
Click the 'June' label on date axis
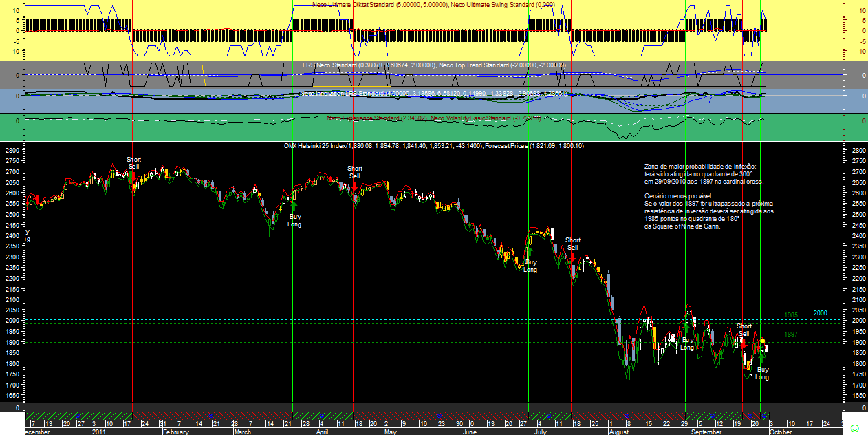point(470,432)
